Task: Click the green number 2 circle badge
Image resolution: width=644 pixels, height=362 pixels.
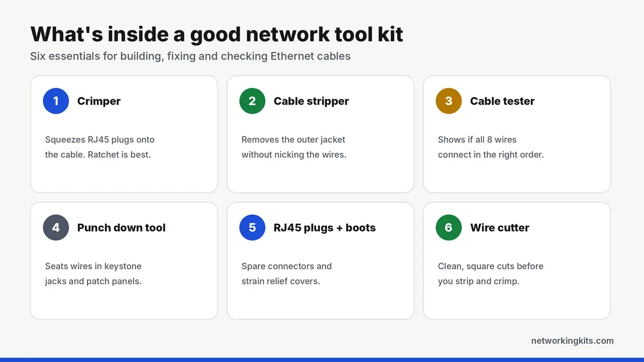Action: click(x=252, y=101)
